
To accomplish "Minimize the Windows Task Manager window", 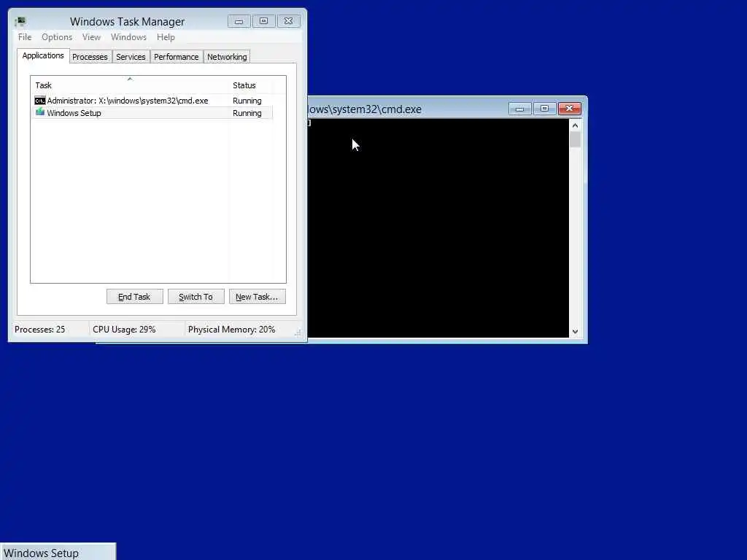I will pyautogui.click(x=239, y=21).
